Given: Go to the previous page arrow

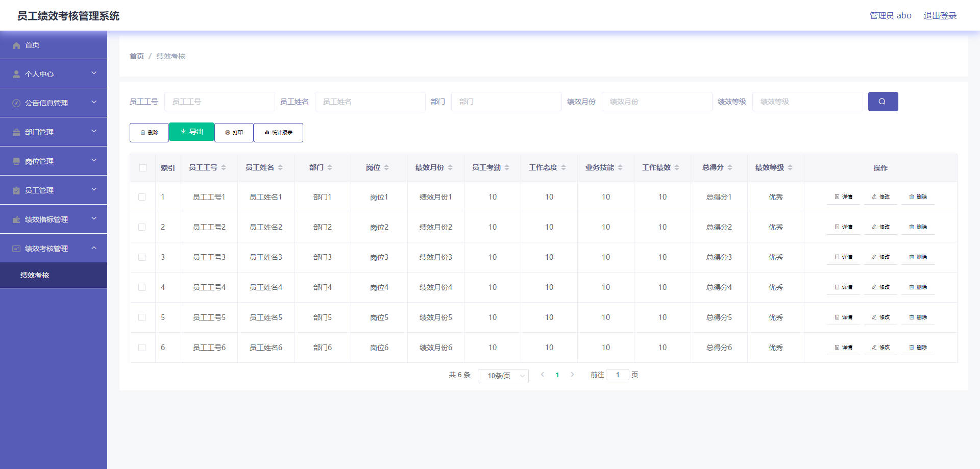Looking at the screenshot, I should pyautogui.click(x=543, y=375).
